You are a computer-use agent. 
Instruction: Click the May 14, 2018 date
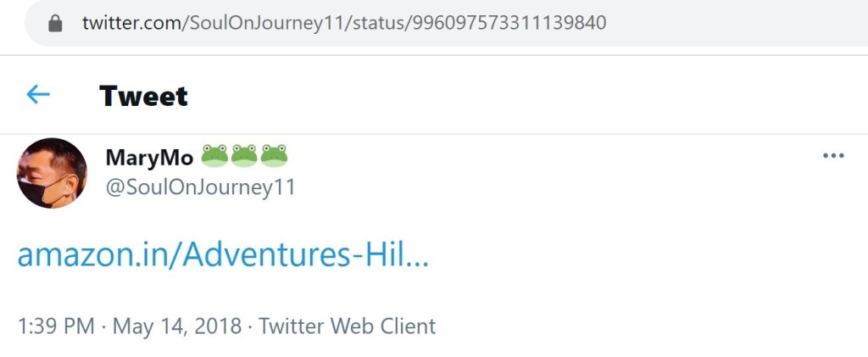tap(177, 326)
